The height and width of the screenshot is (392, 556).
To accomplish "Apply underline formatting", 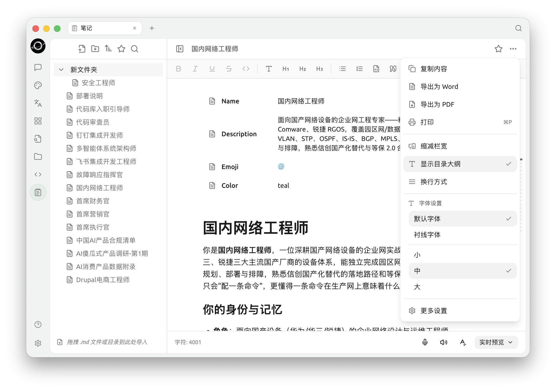I will point(212,69).
